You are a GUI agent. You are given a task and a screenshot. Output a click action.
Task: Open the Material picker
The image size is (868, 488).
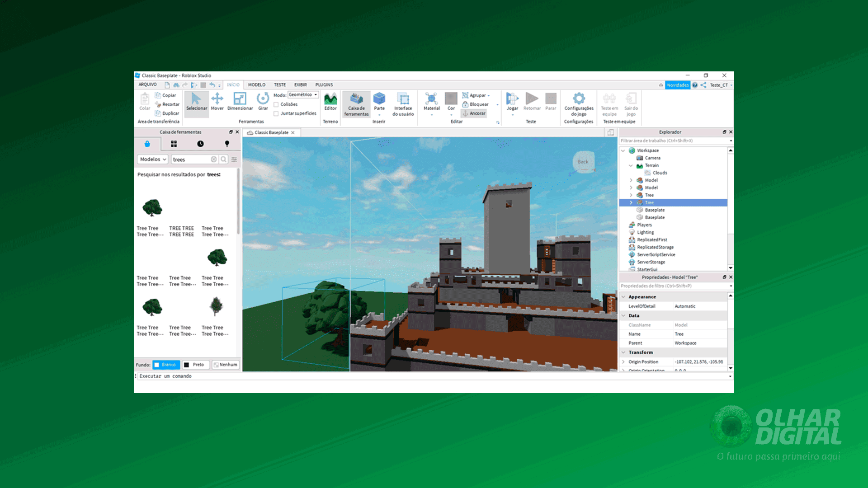click(x=432, y=102)
